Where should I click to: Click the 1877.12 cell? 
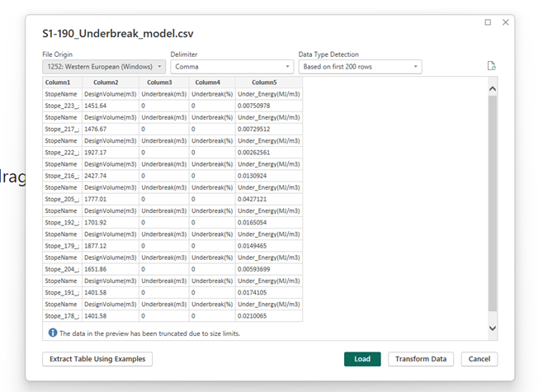111,246
